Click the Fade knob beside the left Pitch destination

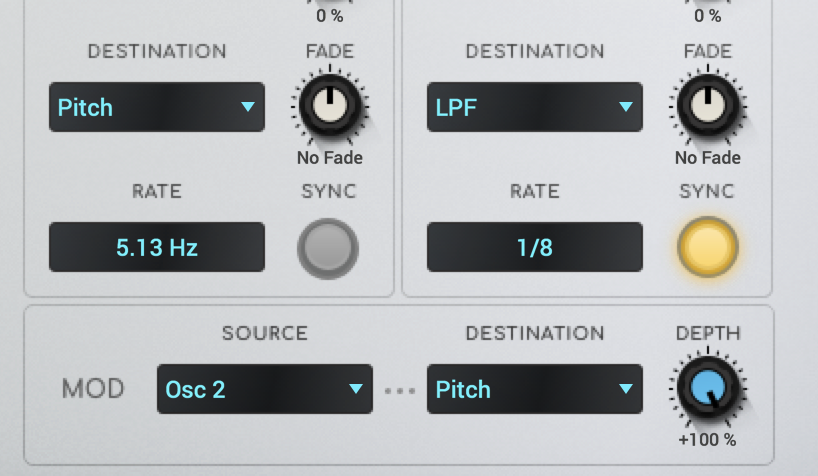coord(330,105)
